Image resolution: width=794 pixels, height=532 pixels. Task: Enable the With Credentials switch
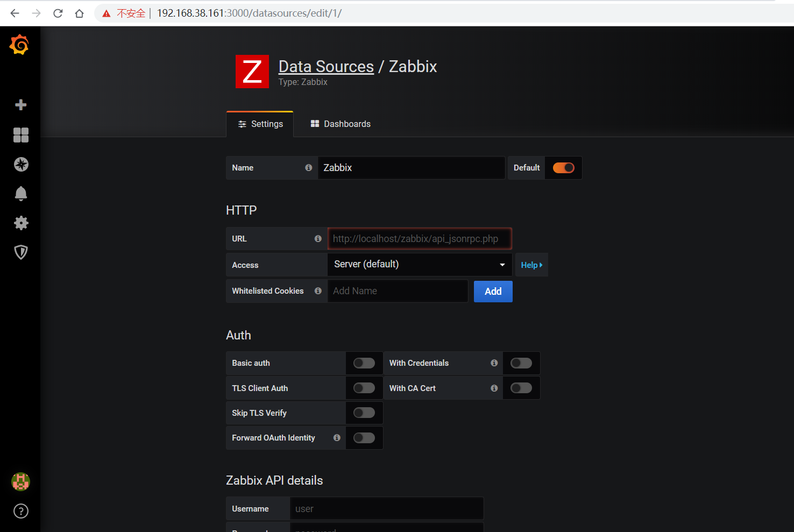[521, 363]
